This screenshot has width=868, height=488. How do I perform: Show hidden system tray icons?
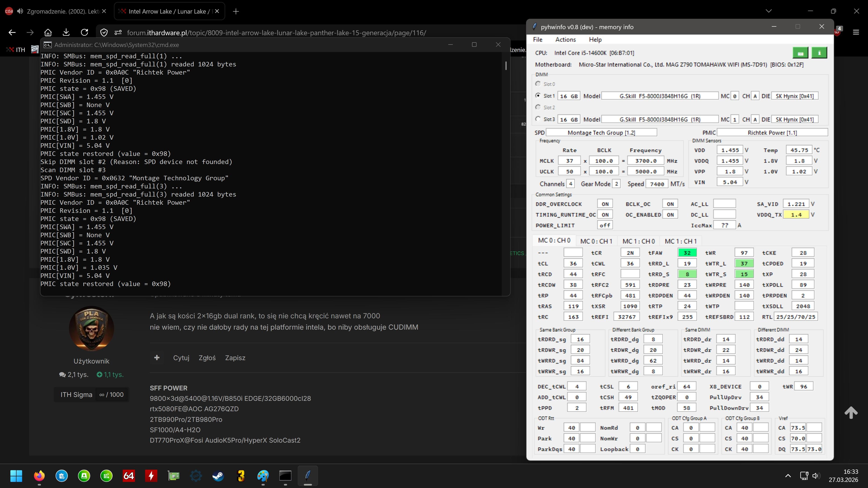pos(788,476)
